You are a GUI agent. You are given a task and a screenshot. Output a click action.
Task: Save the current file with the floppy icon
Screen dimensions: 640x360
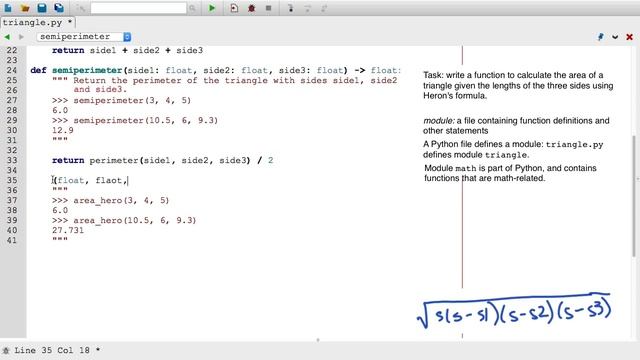pos(42,8)
